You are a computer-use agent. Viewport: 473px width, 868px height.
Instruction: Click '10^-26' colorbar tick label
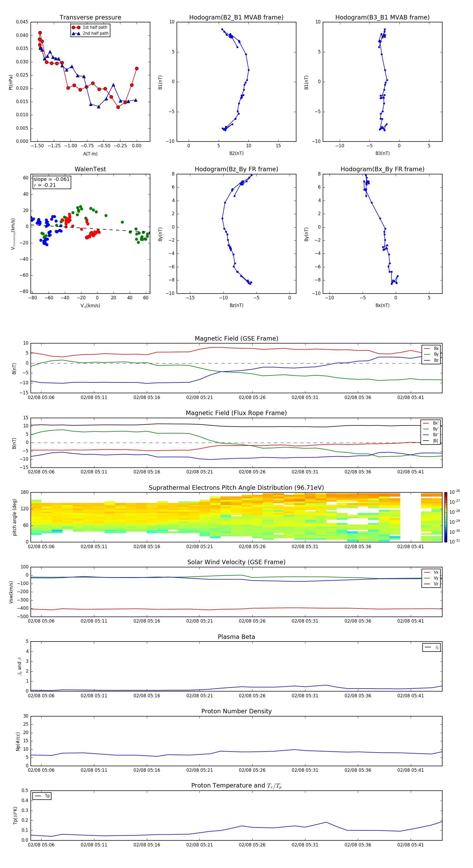[x=455, y=492]
